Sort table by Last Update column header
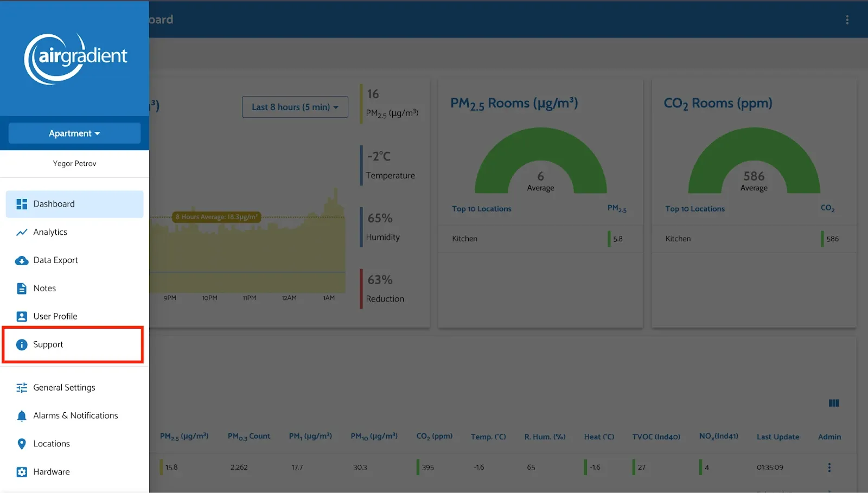This screenshot has height=493, width=868. pos(777,437)
